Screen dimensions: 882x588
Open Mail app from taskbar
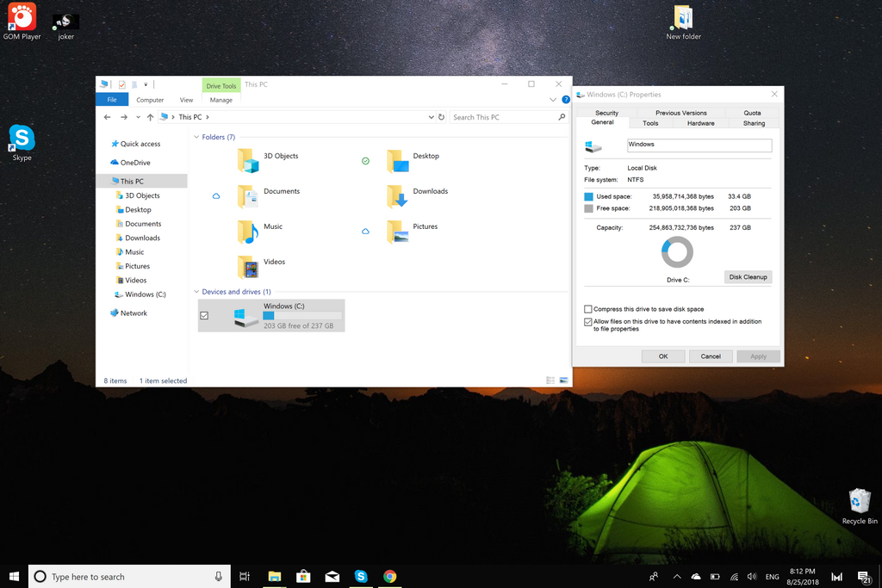tap(332, 576)
